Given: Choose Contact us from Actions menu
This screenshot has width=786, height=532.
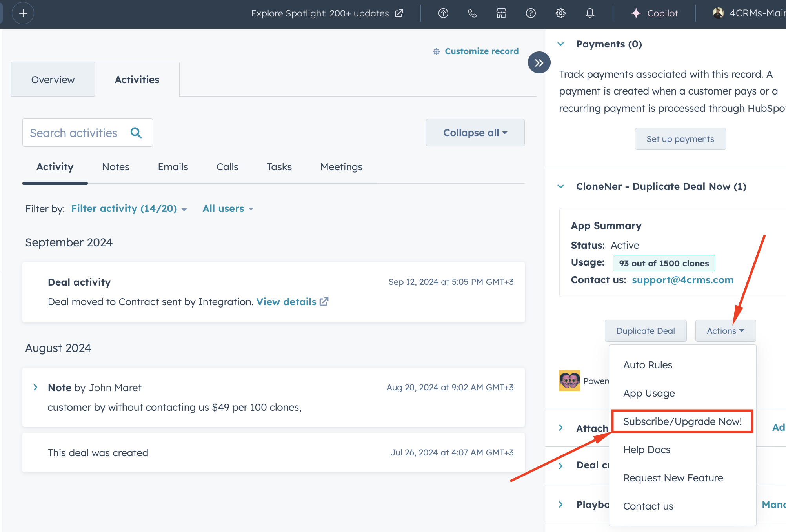Looking at the screenshot, I should point(648,506).
